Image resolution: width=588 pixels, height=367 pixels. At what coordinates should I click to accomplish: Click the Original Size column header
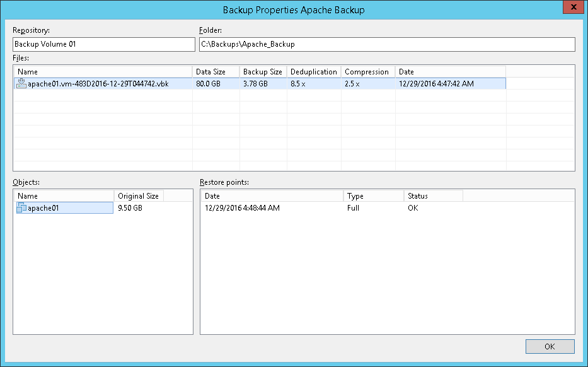139,196
